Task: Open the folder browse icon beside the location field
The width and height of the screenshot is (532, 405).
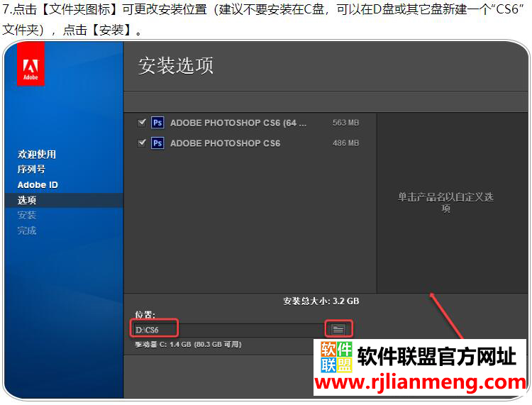Action: (338, 328)
